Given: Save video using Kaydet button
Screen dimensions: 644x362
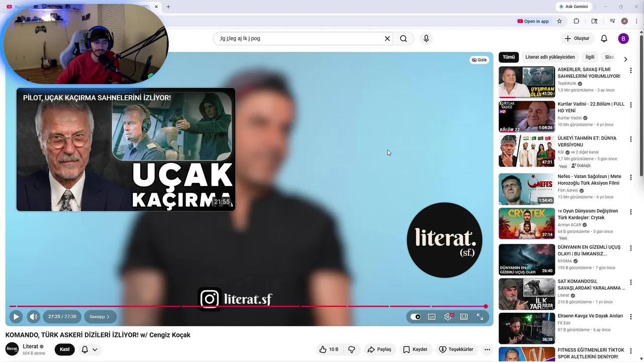Looking at the screenshot, I should click(416, 349).
